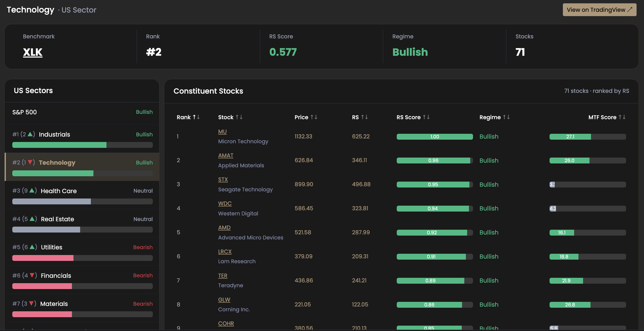The width and height of the screenshot is (644, 331).
Task: Open the TER ticker link
Action: (x=223, y=275)
